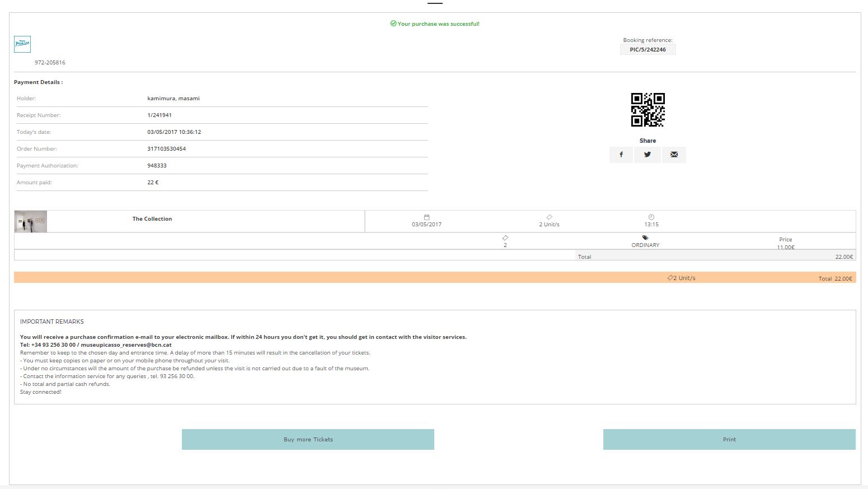
Task: Click the ticket icon above quantity 2
Action: click(505, 237)
